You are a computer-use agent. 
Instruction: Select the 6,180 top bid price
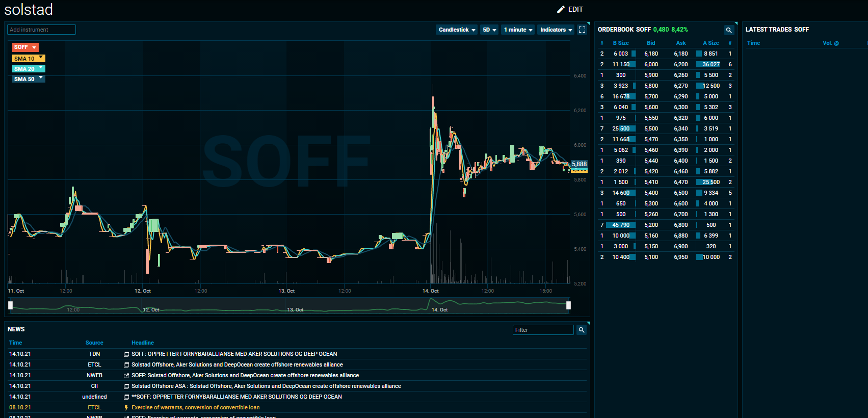[651, 54]
